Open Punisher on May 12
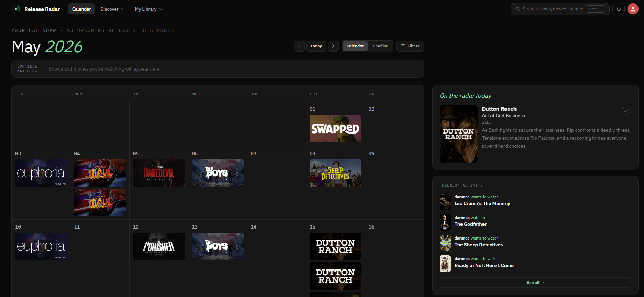This screenshot has height=297, width=644. coord(159,246)
